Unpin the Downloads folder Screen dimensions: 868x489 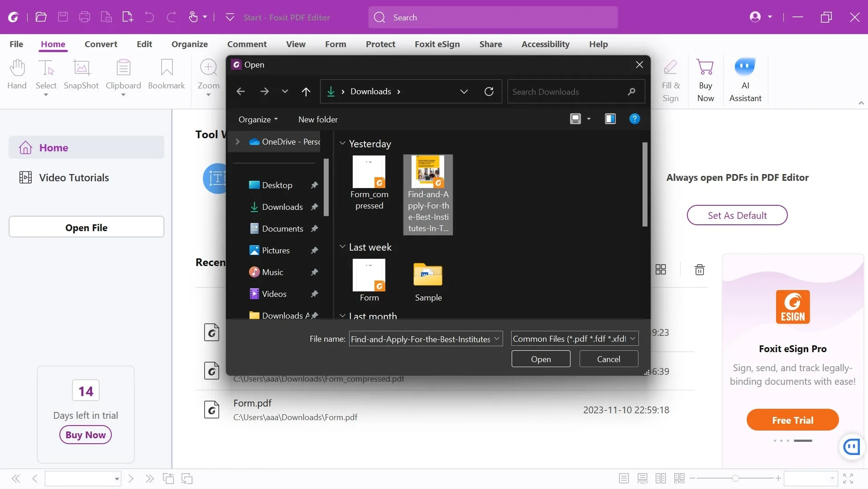click(314, 207)
